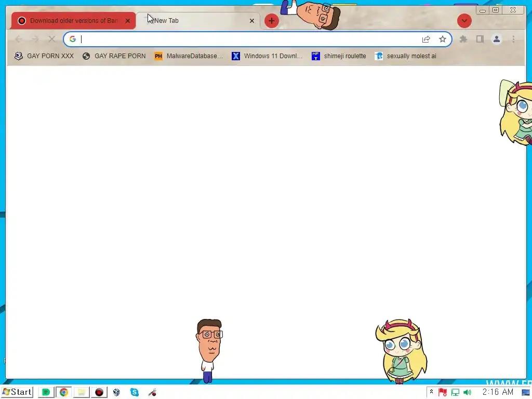
Task: Expand the hidden system tray icons
Action: [x=431, y=392]
